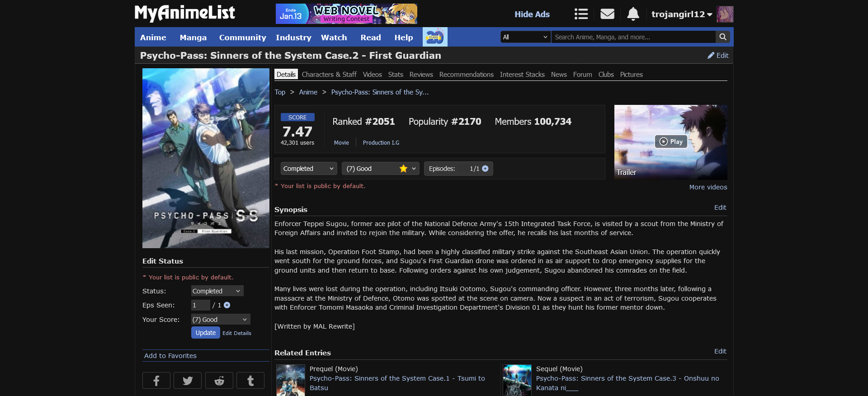This screenshot has height=396, width=868.
Task: Click the anime poster image
Action: [x=206, y=158]
